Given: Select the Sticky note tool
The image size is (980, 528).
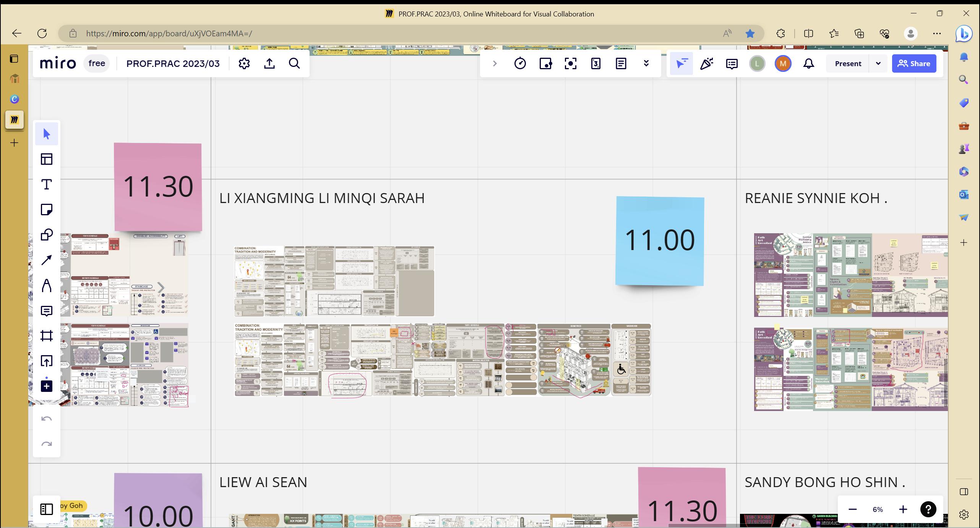Looking at the screenshot, I should click(46, 210).
